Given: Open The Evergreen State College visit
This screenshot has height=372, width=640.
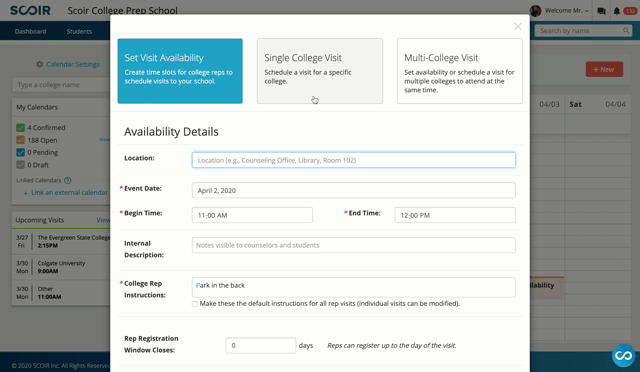Looking at the screenshot, I should pos(61,241).
